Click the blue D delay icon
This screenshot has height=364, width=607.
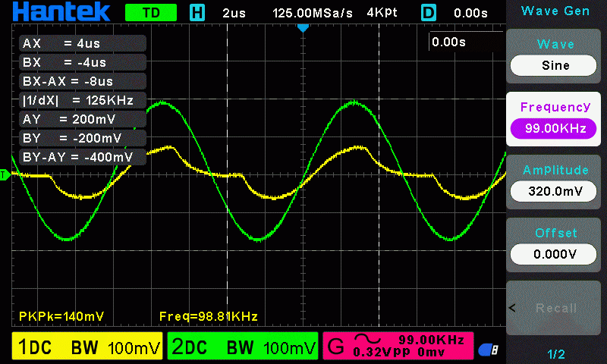tap(428, 13)
